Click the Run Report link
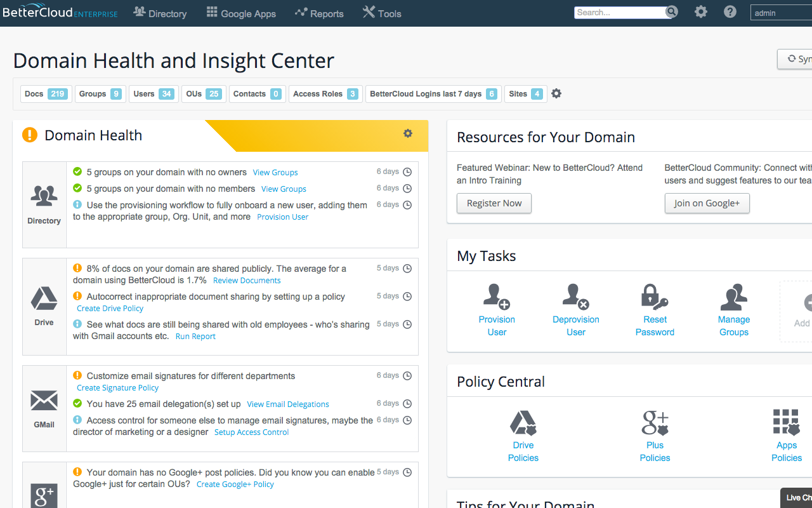This screenshot has height=508, width=812. 195,336
